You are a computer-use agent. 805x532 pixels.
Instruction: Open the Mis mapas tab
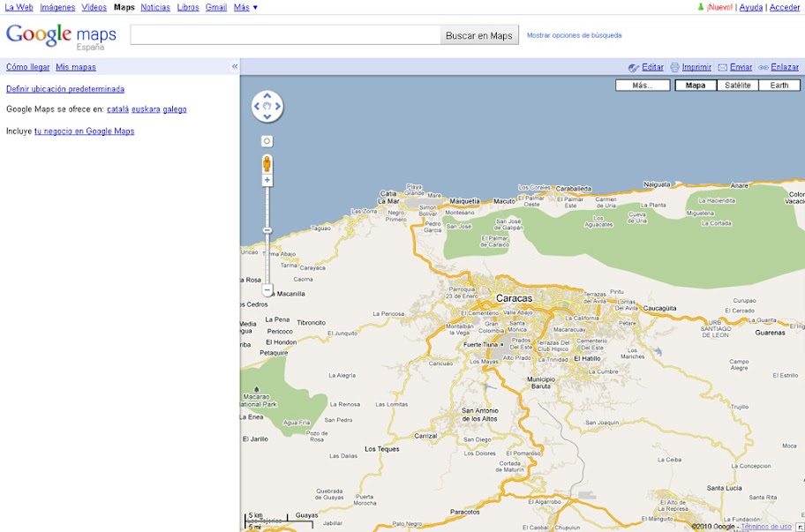(76, 67)
